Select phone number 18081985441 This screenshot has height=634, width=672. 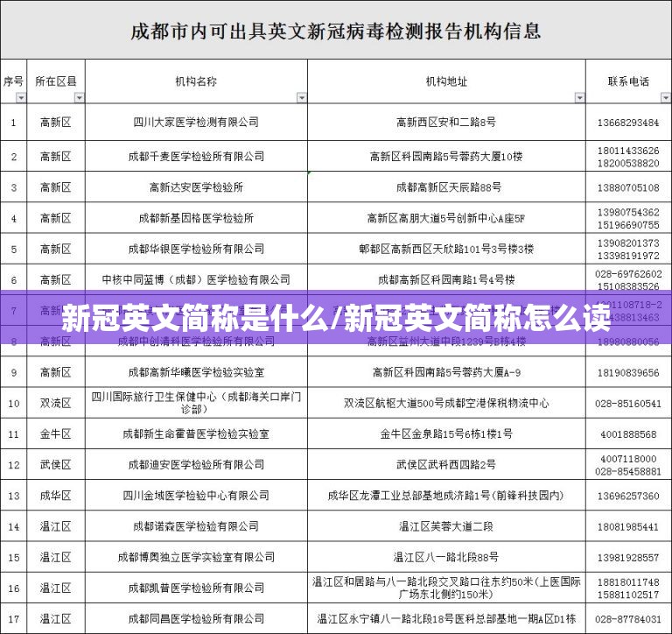point(628,527)
